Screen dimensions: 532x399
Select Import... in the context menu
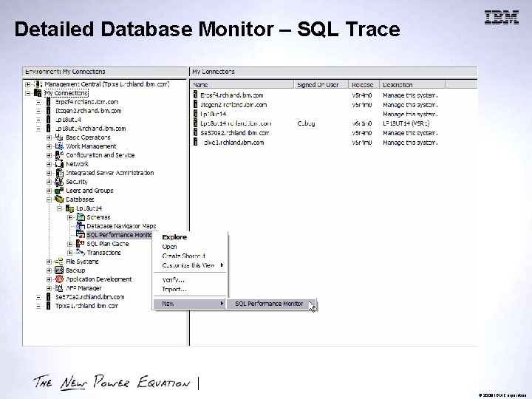[x=190, y=290]
